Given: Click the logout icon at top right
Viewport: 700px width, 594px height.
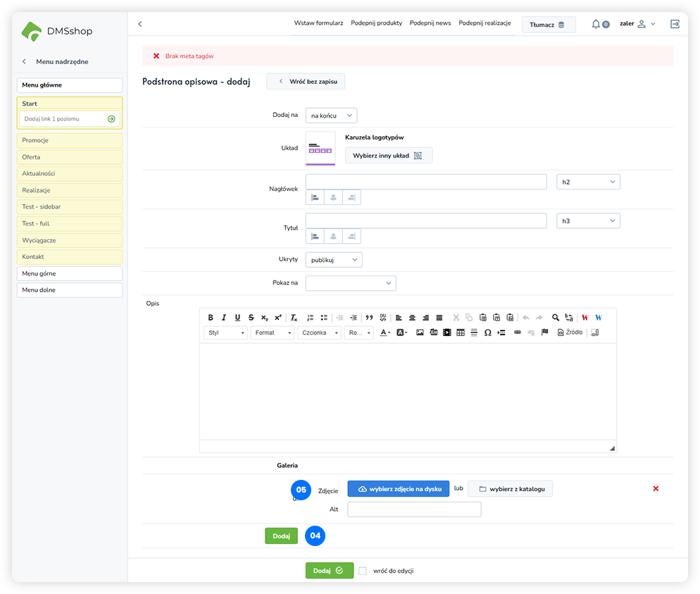Looking at the screenshot, I should click(x=675, y=24).
